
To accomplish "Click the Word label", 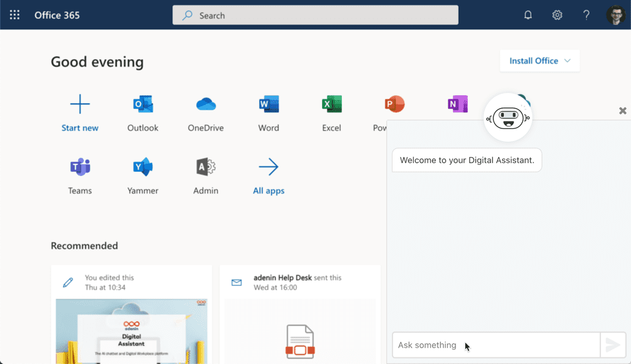I will coord(268,128).
